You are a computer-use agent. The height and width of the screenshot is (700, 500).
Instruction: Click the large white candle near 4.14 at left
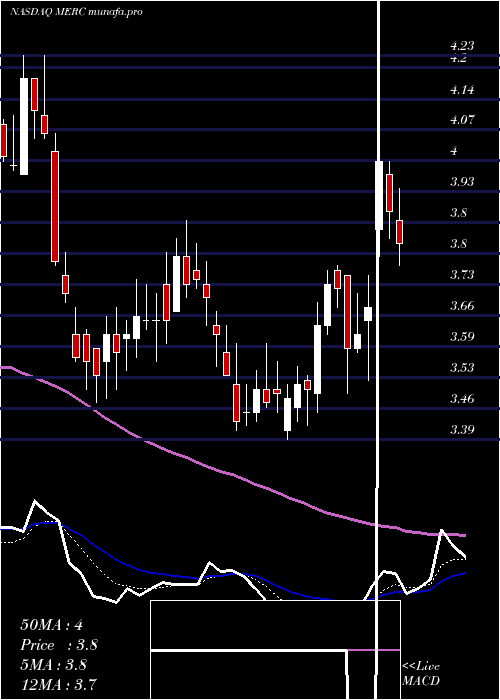pyautogui.click(x=24, y=126)
